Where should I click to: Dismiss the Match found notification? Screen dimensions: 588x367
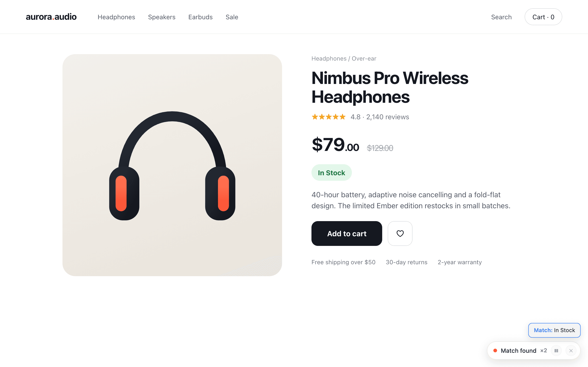pos(571,350)
